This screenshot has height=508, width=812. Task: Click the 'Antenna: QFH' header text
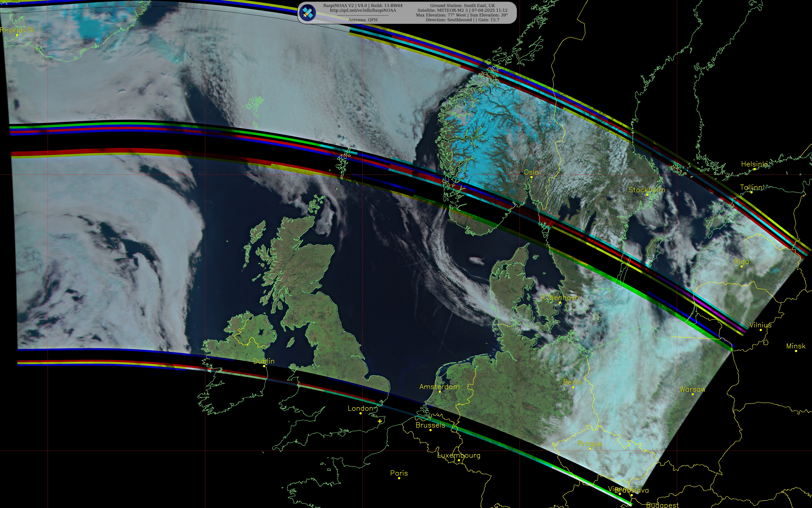coord(363,20)
